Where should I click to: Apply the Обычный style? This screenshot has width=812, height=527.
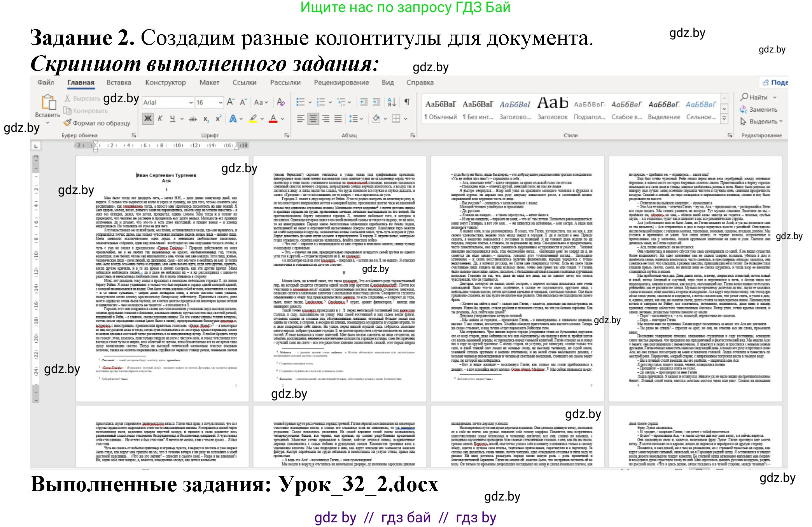pyautogui.click(x=440, y=110)
